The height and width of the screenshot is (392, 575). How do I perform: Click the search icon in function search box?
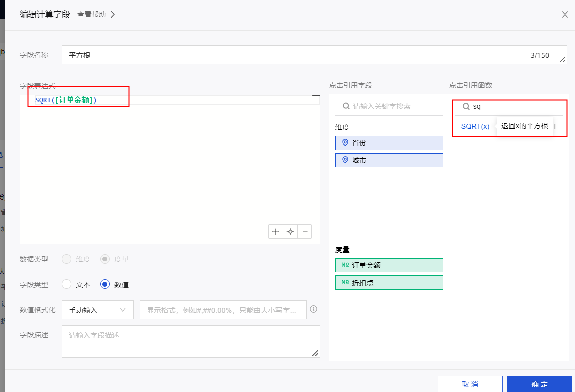click(466, 106)
